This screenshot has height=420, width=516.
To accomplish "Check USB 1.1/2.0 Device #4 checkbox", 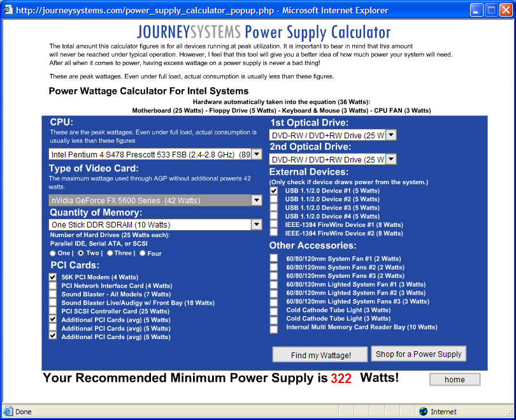I will click(x=273, y=216).
